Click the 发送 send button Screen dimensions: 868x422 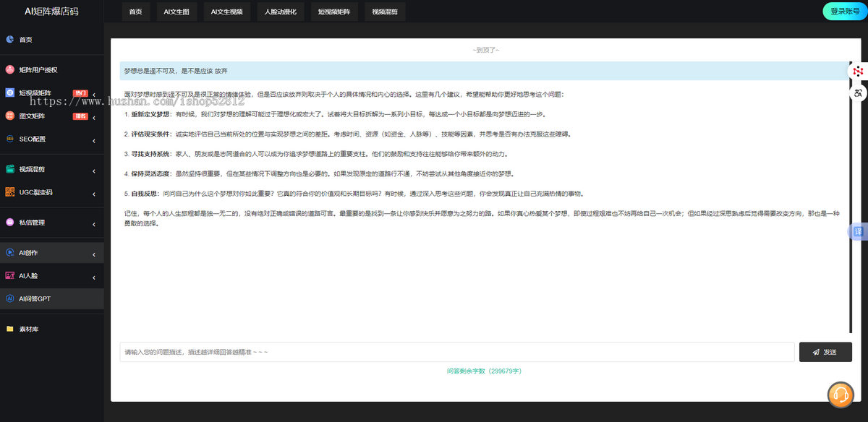tap(825, 352)
